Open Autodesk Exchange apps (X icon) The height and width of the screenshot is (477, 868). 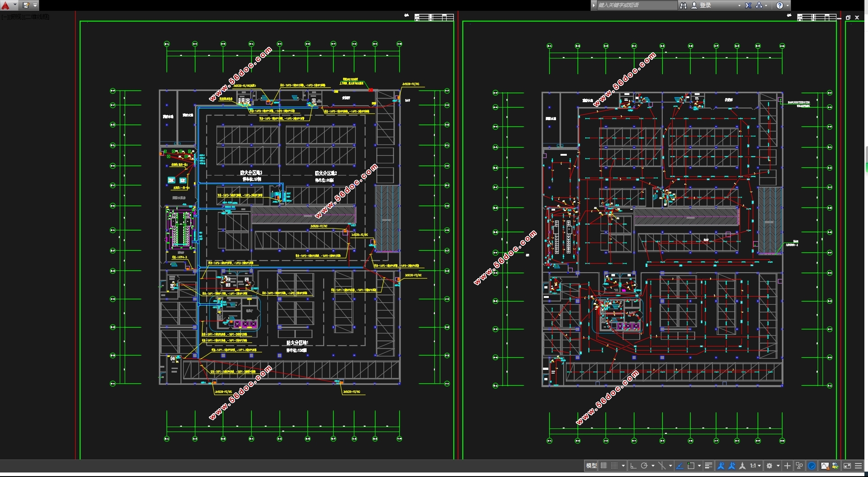[x=748, y=5]
